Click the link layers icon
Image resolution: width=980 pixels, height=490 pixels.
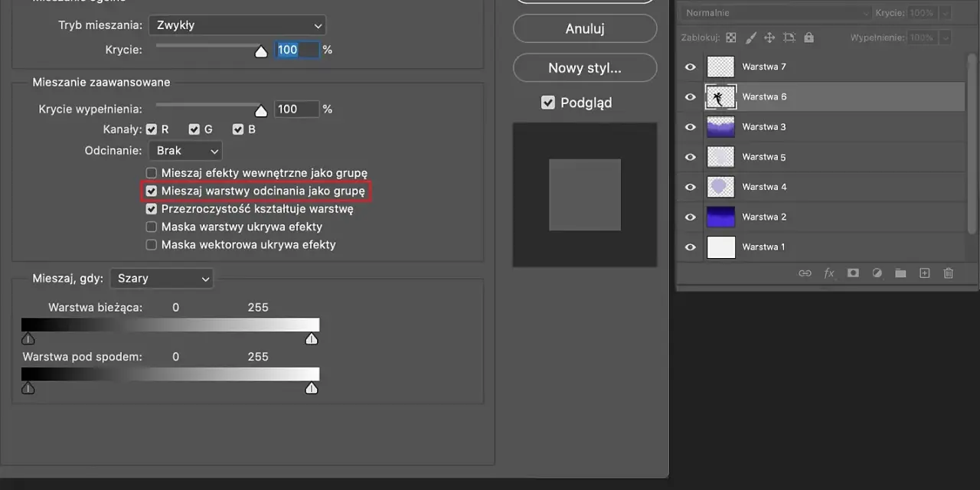(805, 273)
